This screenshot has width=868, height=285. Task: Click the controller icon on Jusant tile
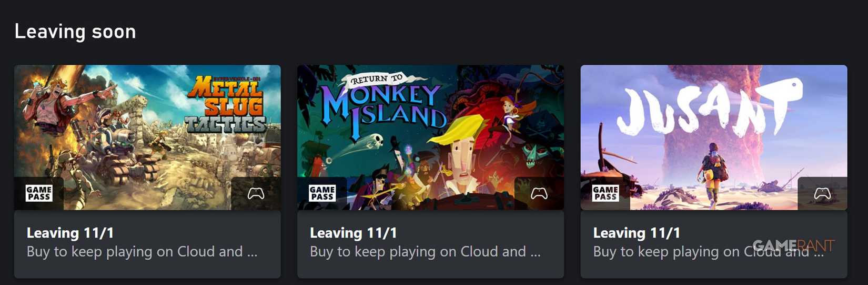(822, 193)
